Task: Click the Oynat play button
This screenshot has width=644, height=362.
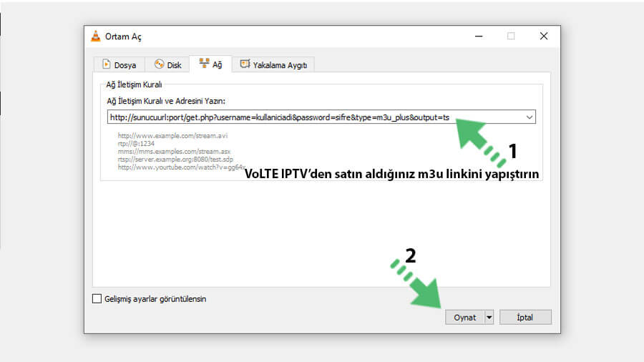Action: pyautogui.click(x=465, y=317)
